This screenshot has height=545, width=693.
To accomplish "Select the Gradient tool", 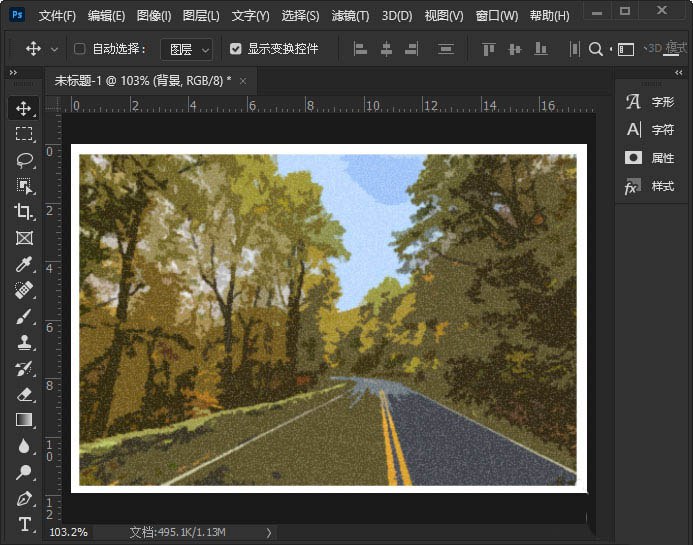I will (x=23, y=420).
